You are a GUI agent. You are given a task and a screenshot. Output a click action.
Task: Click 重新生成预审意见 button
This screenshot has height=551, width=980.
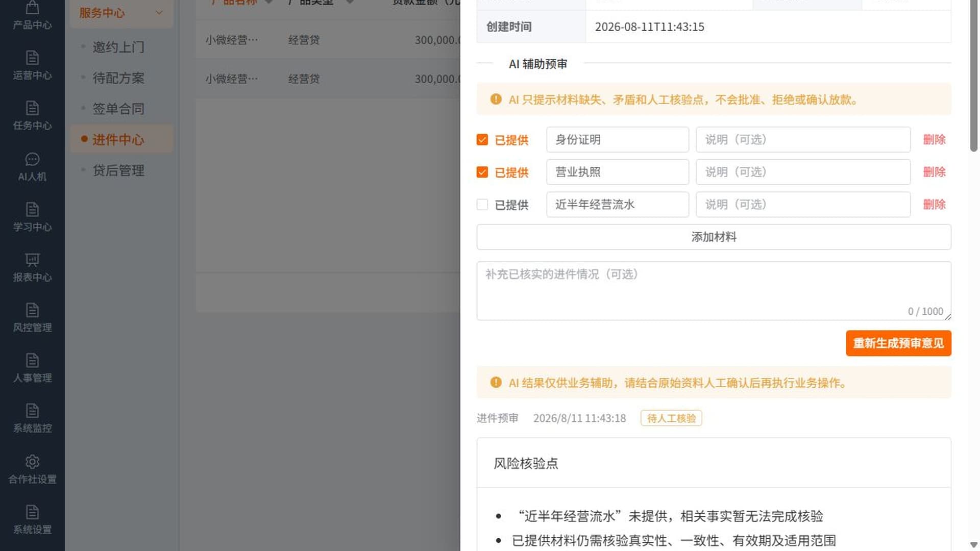[x=898, y=343]
